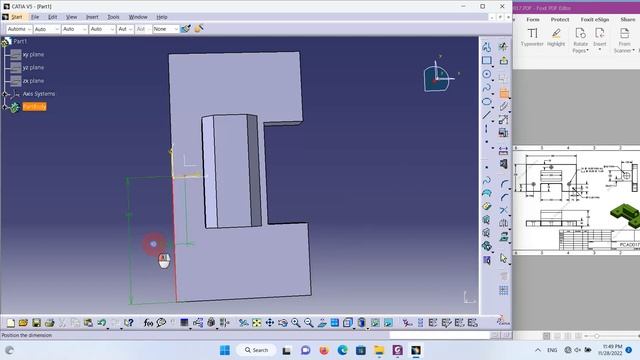
Task: Open the 'None' layer dropdown
Action: tap(166, 29)
